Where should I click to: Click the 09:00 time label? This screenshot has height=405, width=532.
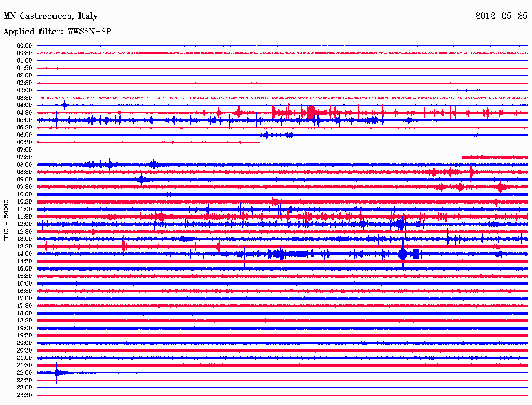click(24, 180)
